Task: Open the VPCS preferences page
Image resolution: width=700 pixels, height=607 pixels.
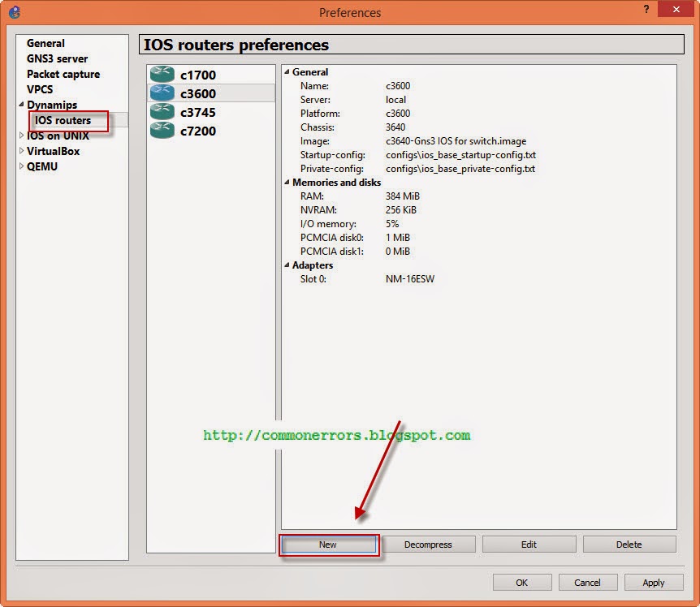Action: coord(40,89)
